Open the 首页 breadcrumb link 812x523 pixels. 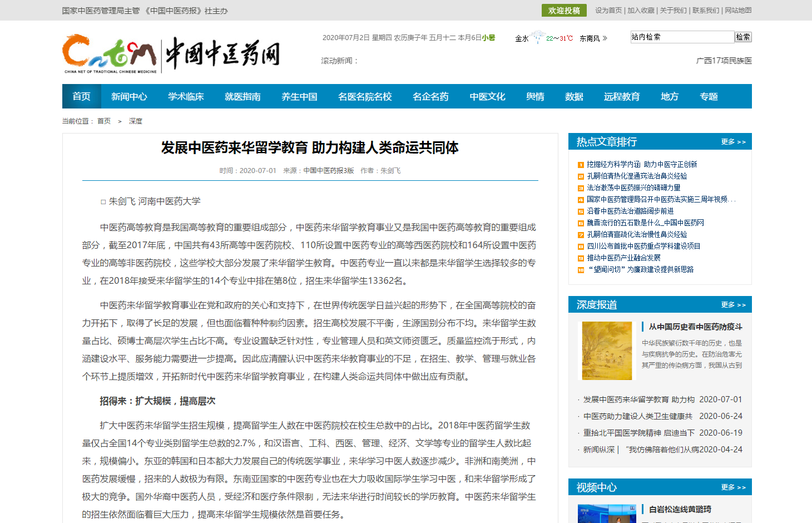[x=104, y=121]
